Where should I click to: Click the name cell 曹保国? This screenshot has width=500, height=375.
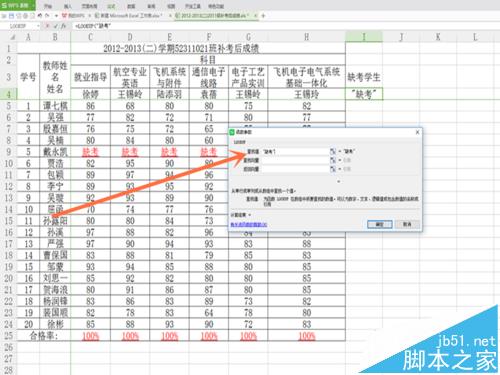click(x=55, y=255)
